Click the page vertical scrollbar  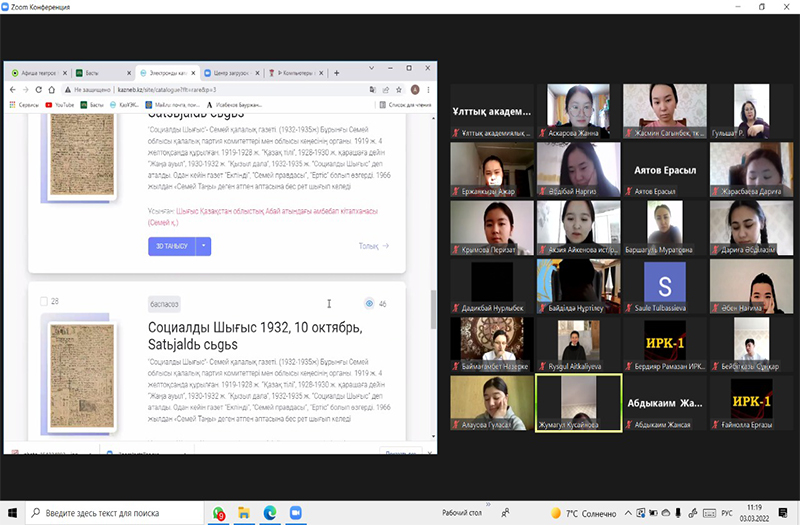pyautogui.click(x=432, y=310)
